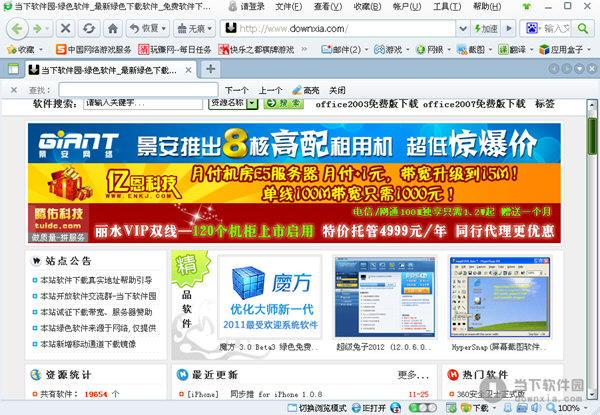Reload the page with the refresh icon
Viewport: 600px width, 415px height.
[89, 28]
